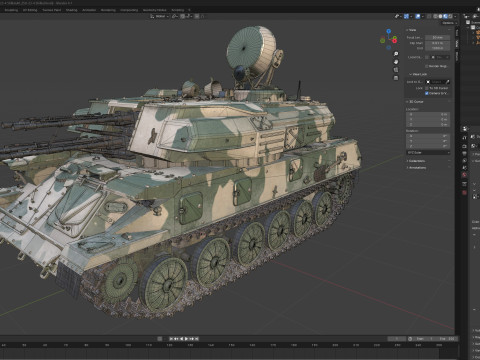This screenshot has height=360, width=480.
Task: Select solid viewport shading
Action: pos(440,16)
